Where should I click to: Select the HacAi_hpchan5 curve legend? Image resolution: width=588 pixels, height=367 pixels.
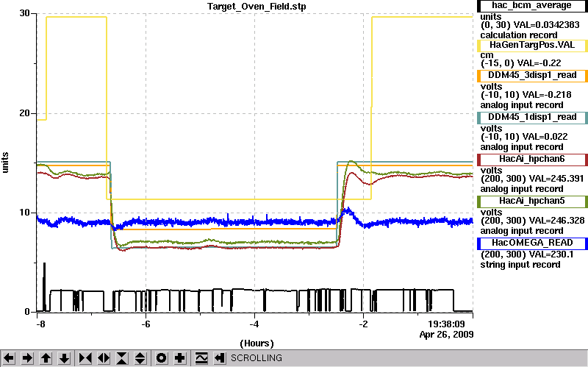(532, 202)
